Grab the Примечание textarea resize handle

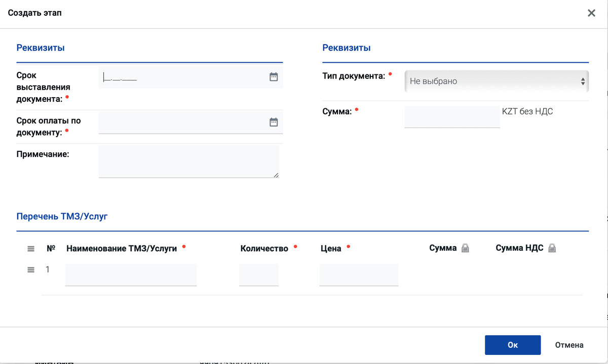pyautogui.click(x=276, y=175)
